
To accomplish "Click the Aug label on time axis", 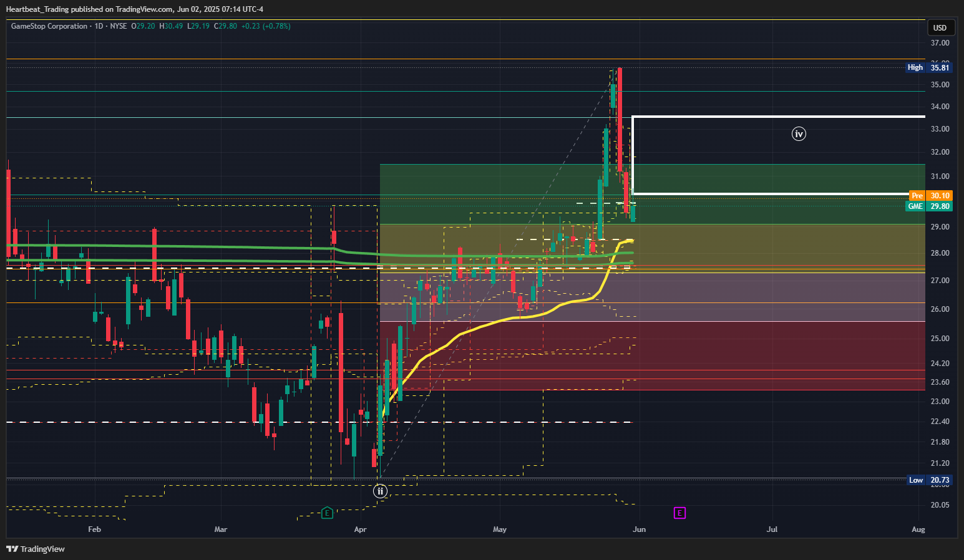I will (x=918, y=529).
